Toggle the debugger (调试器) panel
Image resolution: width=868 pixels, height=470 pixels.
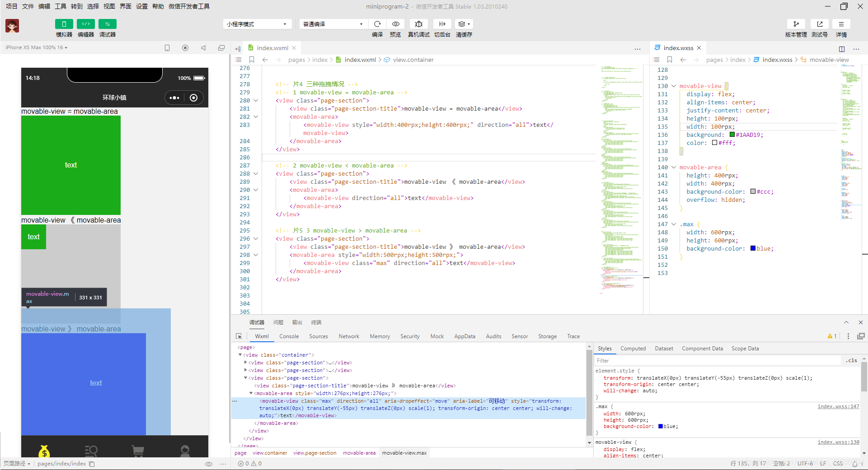coord(107,24)
